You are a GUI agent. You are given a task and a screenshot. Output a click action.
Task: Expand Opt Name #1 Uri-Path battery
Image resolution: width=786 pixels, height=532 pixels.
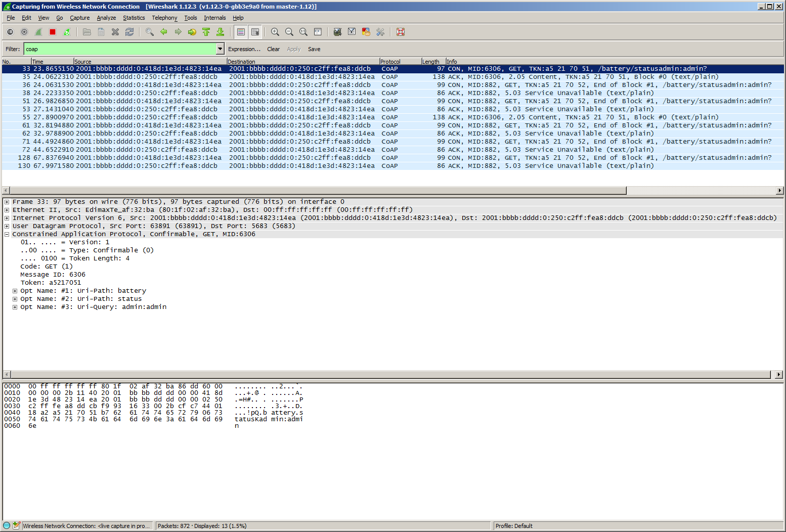click(15, 291)
